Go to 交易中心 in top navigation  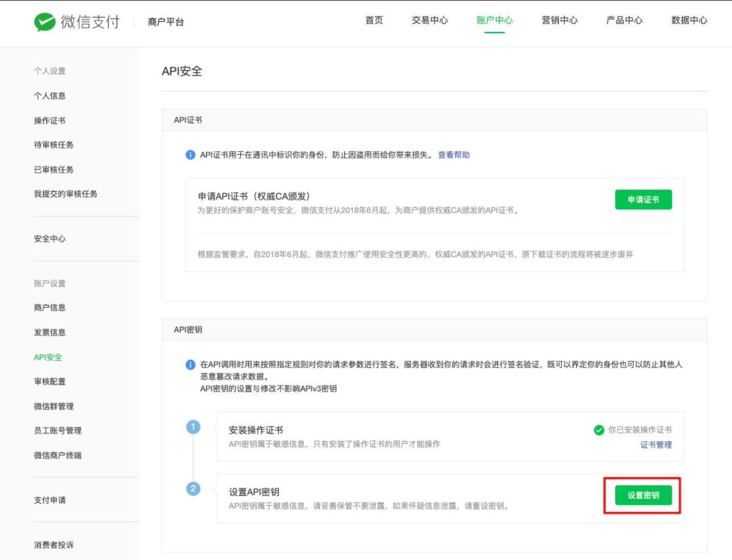[430, 20]
